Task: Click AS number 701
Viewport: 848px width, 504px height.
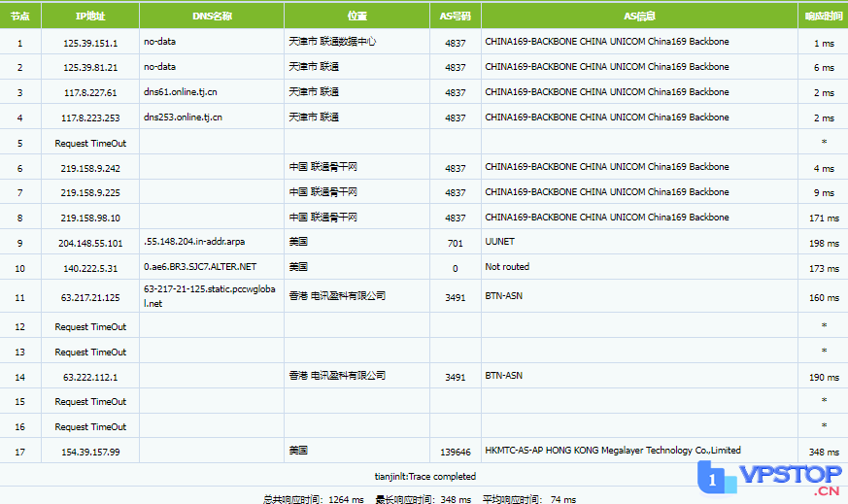Action: tap(456, 244)
